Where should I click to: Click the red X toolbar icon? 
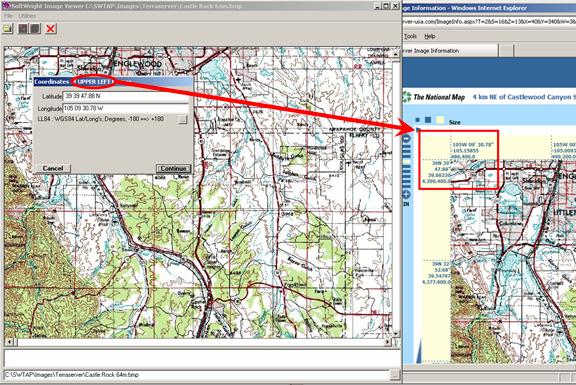[x=51, y=29]
